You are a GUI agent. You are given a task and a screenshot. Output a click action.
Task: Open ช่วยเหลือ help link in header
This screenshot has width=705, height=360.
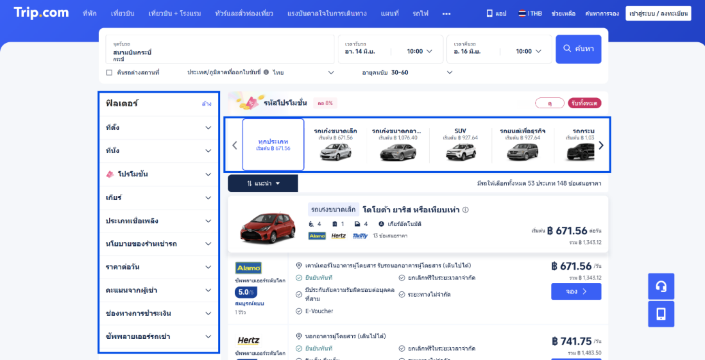click(563, 13)
